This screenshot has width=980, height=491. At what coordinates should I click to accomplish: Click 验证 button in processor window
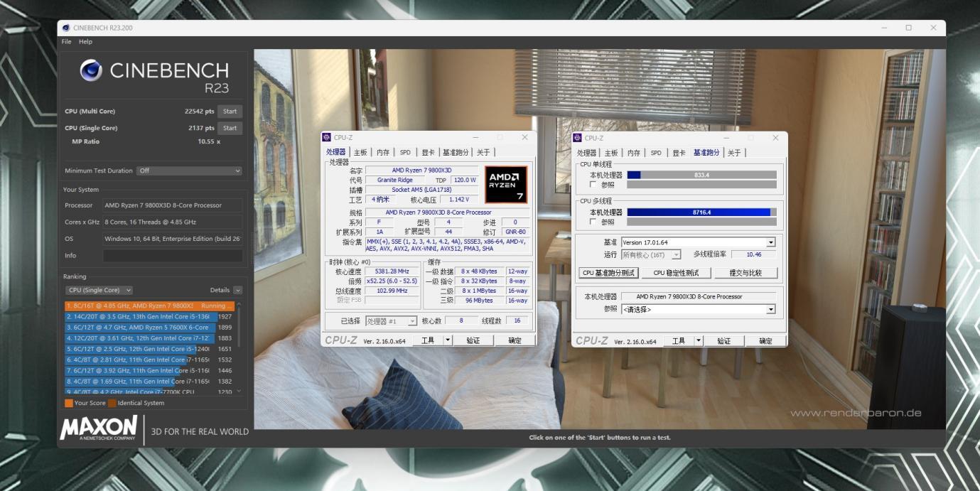click(x=473, y=340)
